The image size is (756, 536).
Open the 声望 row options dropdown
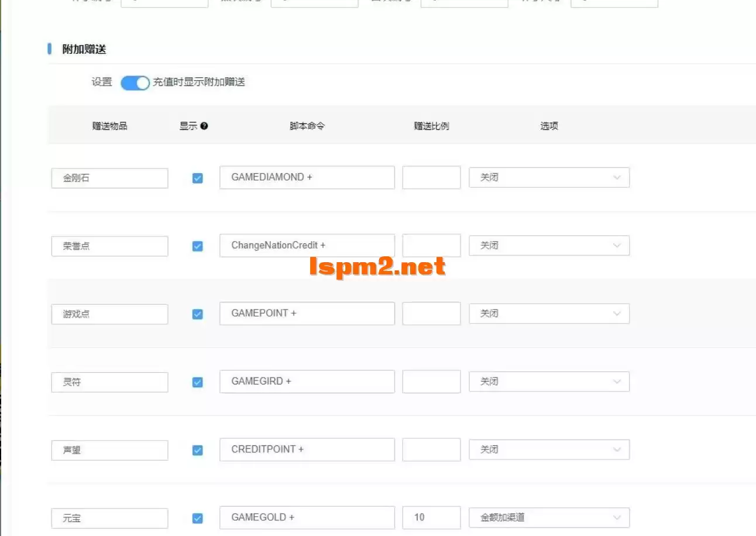(x=549, y=449)
